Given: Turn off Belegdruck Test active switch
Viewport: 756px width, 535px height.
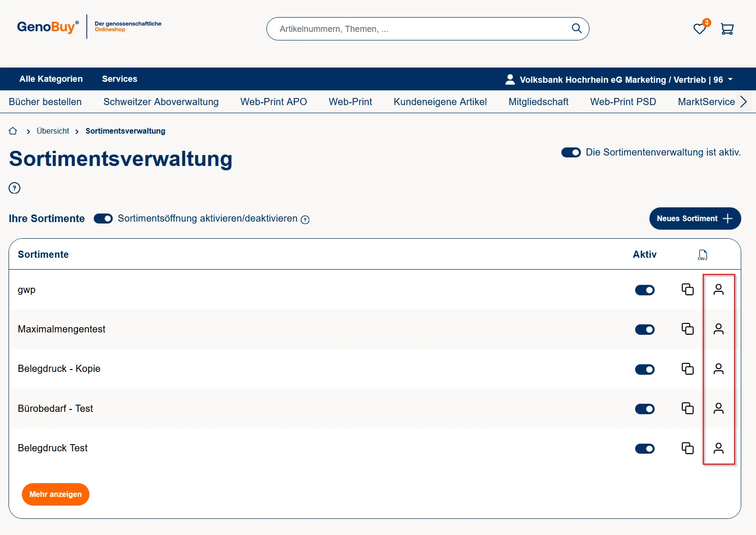Looking at the screenshot, I should pyautogui.click(x=645, y=449).
